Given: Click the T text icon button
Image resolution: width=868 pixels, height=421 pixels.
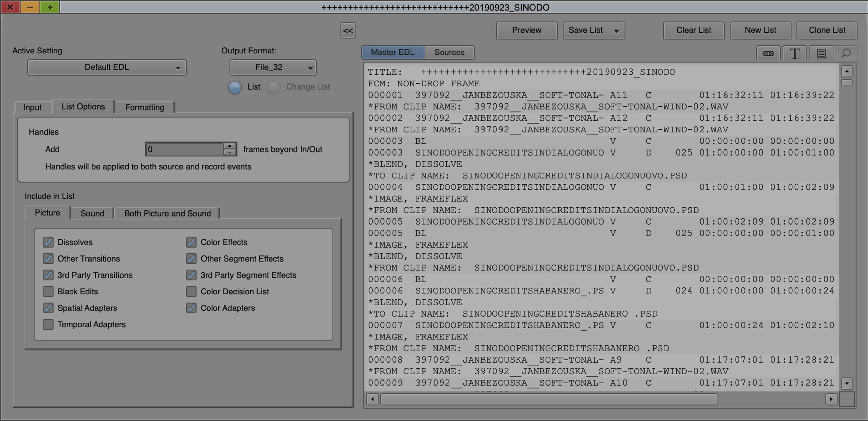Looking at the screenshot, I should coord(794,53).
